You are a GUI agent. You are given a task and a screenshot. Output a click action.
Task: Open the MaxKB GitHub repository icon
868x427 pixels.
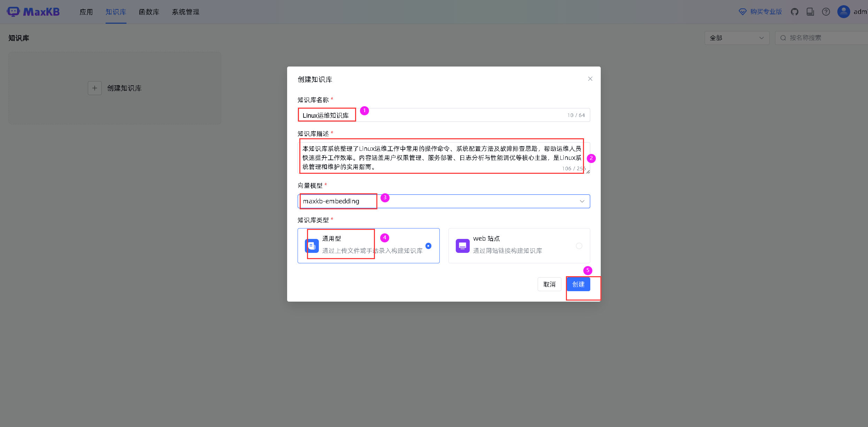(x=795, y=11)
